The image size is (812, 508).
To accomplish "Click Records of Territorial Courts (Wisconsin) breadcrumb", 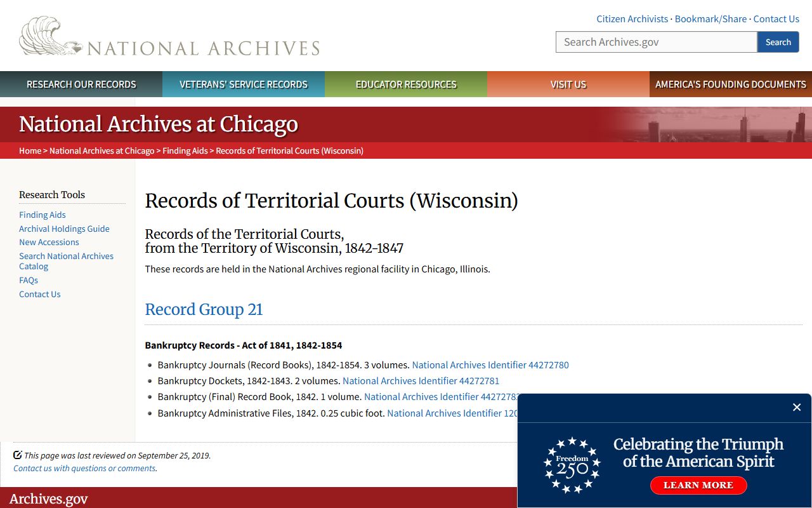I will [289, 150].
